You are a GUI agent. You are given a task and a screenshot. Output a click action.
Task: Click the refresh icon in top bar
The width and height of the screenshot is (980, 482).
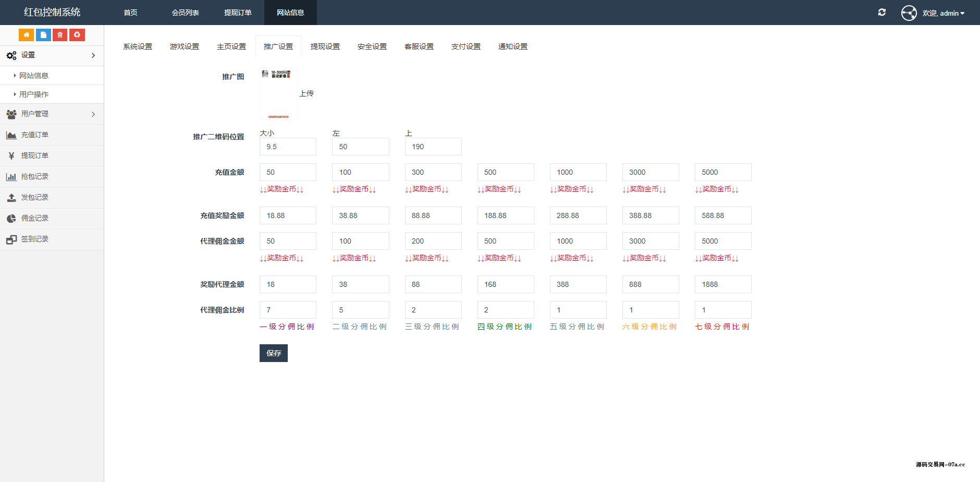(881, 13)
